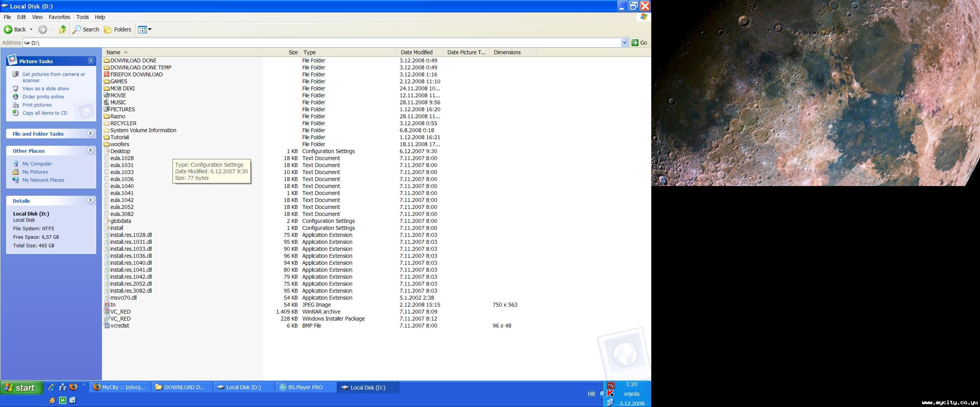Image resolution: width=980 pixels, height=407 pixels.
Task: Select the eula.1028 text document icon
Action: coord(107,158)
